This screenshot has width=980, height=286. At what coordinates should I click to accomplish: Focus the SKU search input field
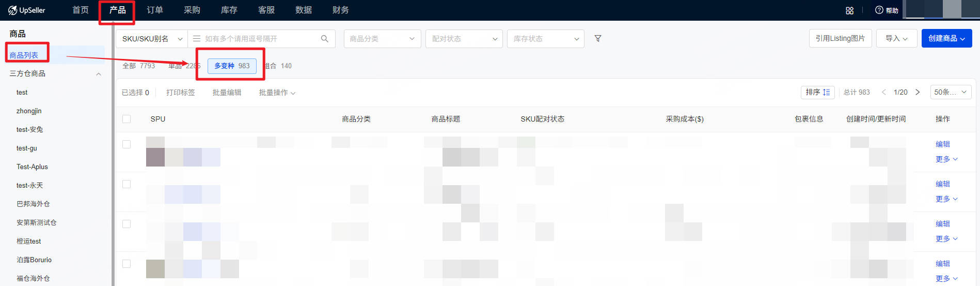point(261,39)
